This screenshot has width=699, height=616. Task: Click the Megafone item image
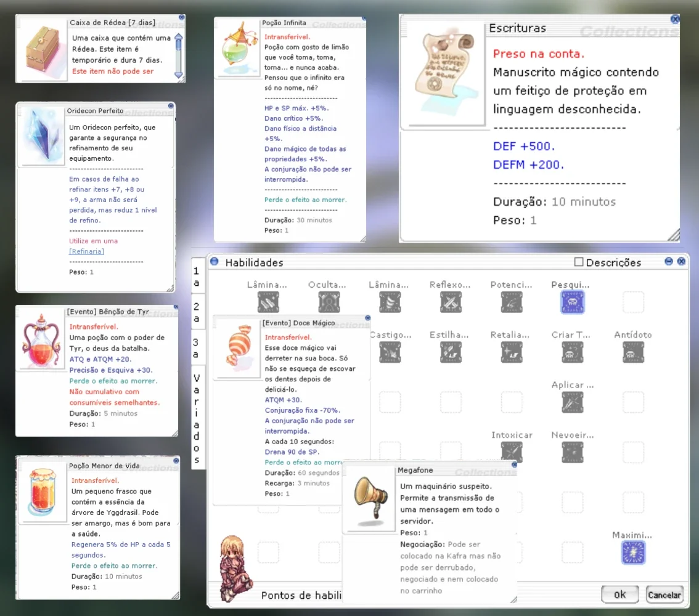[370, 498]
